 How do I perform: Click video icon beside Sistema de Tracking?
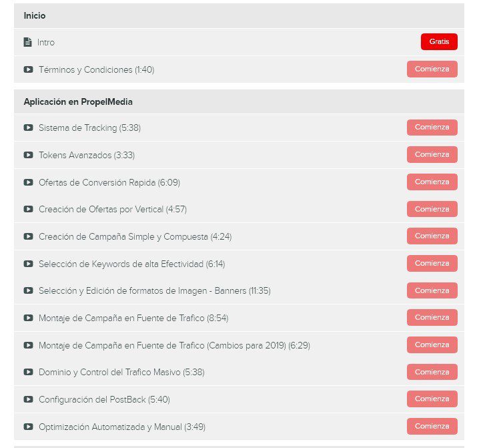coord(29,128)
